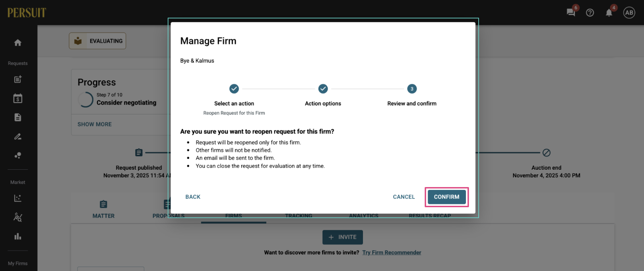Select the 'Action options' step check icon
Screen dimensions: 644x271
point(323,89)
